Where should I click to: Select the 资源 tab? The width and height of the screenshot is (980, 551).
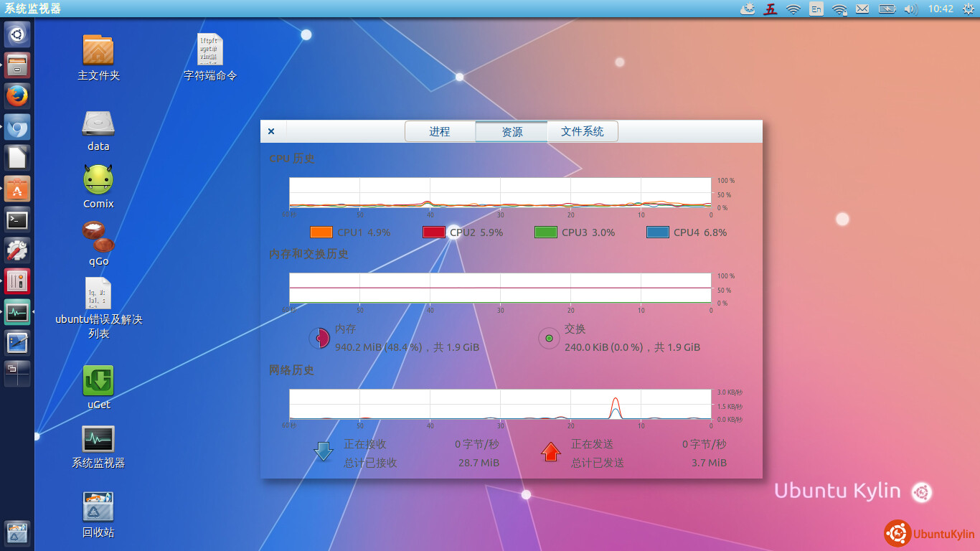(x=512, y=132)
